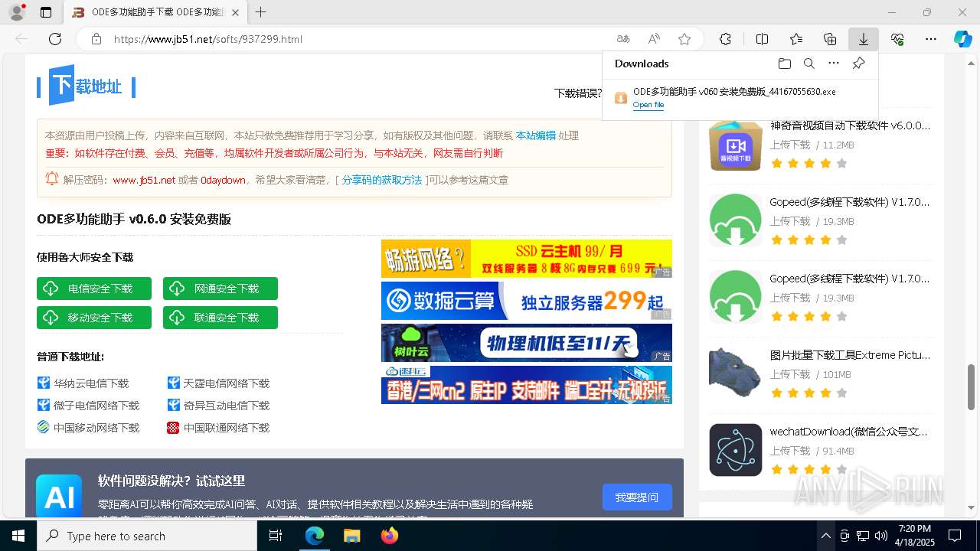Image resolution: width=980 pixels, height=551 pixels.
Task: Open browser extensions puzzle icon
Action: point(725,39)
